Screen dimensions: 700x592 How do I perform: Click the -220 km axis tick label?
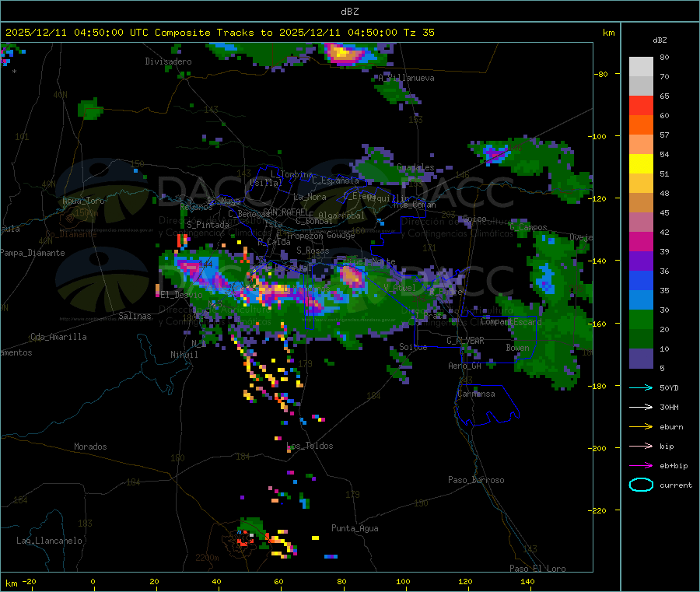coord(597,511)
